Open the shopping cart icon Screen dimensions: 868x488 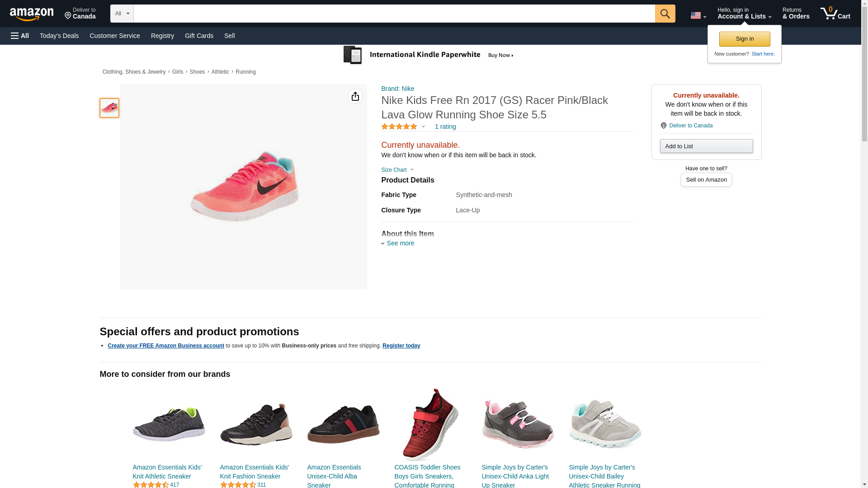click(835, 14)
